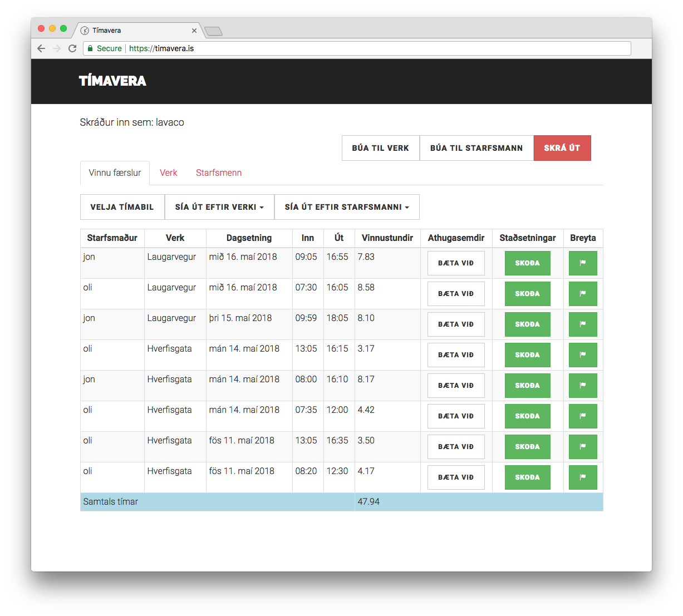Click the flag edit icon for oli 13:05–16:35 row
The height and width of the screenshot is (616, 683).
pyautogui.click(x=583, y=447)
